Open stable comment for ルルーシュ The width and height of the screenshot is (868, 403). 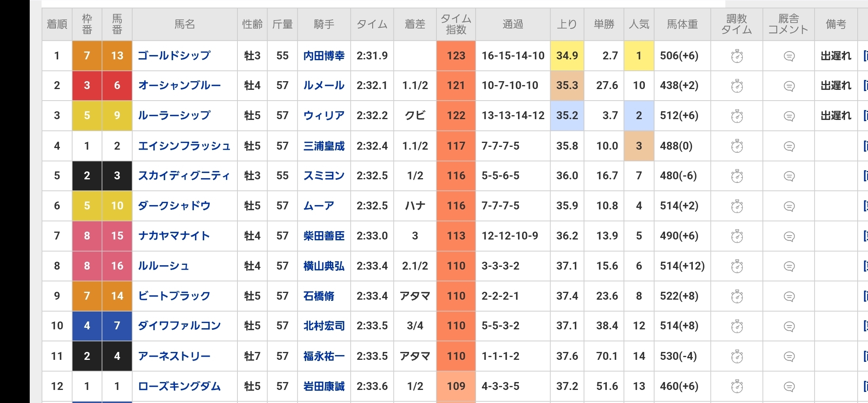coord(789,266)
